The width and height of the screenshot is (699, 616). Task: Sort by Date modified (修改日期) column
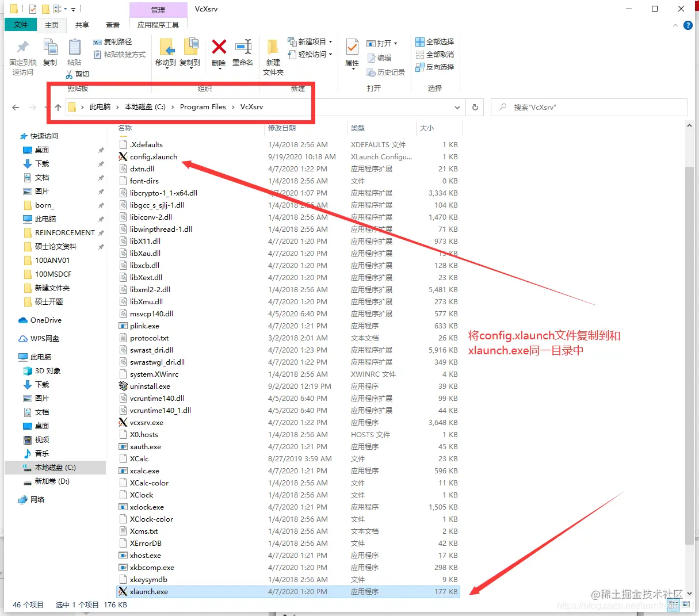[x=307, y=128]
